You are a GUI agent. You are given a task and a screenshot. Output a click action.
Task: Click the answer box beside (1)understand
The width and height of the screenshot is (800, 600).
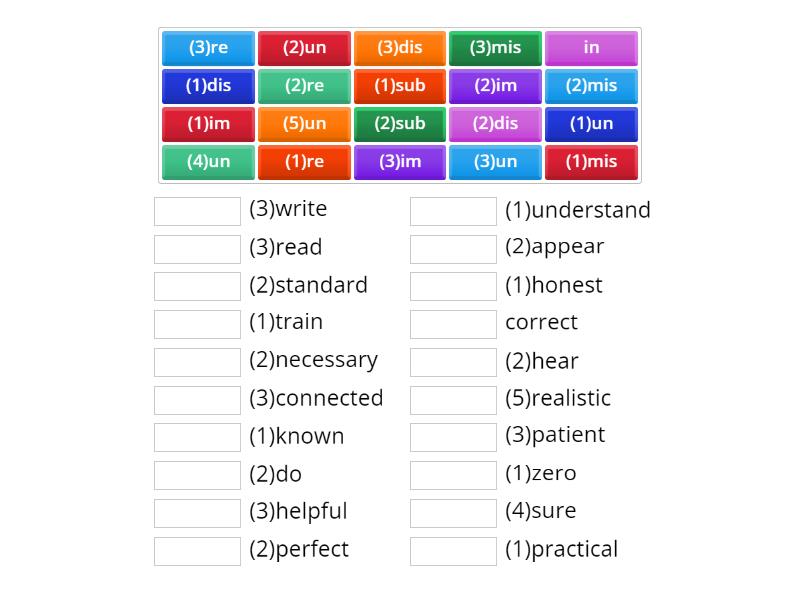pos(453,210)
